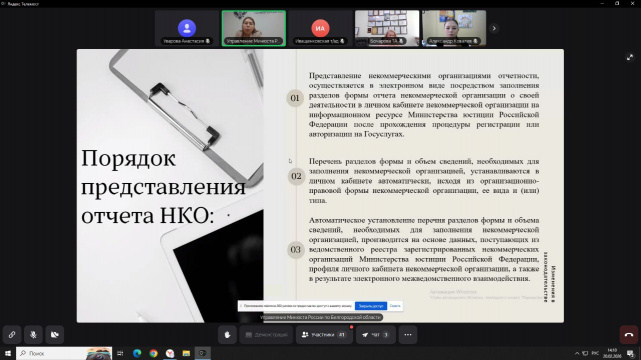Toggle the camera off button
This screenshot has height=360, width=641.
click(x=54, y=335)
